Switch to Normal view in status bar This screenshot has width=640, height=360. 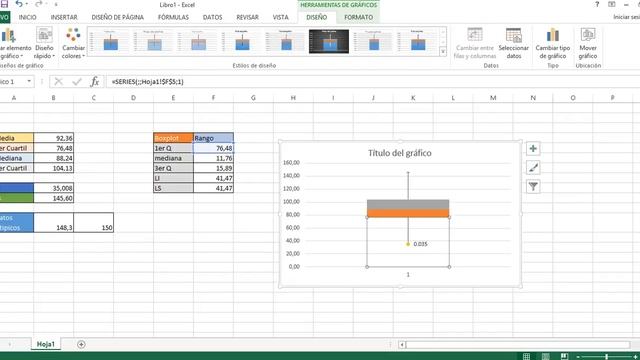coord(527,356)
